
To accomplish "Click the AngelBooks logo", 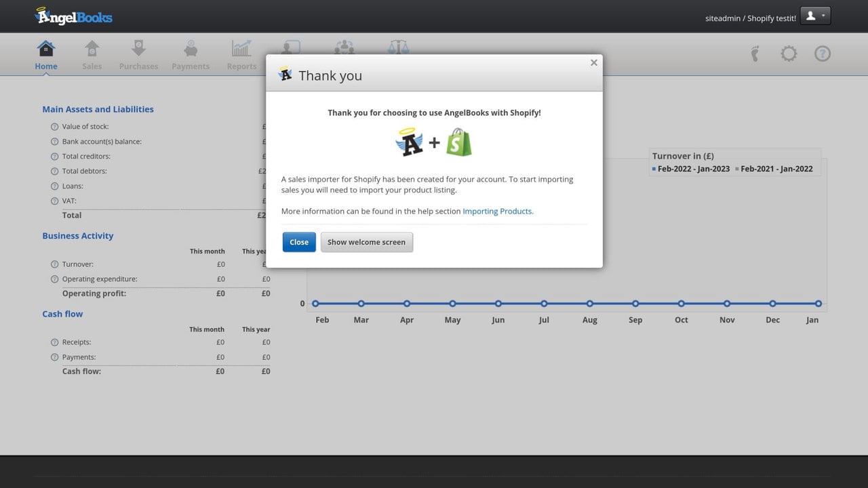I will [74, 16].
